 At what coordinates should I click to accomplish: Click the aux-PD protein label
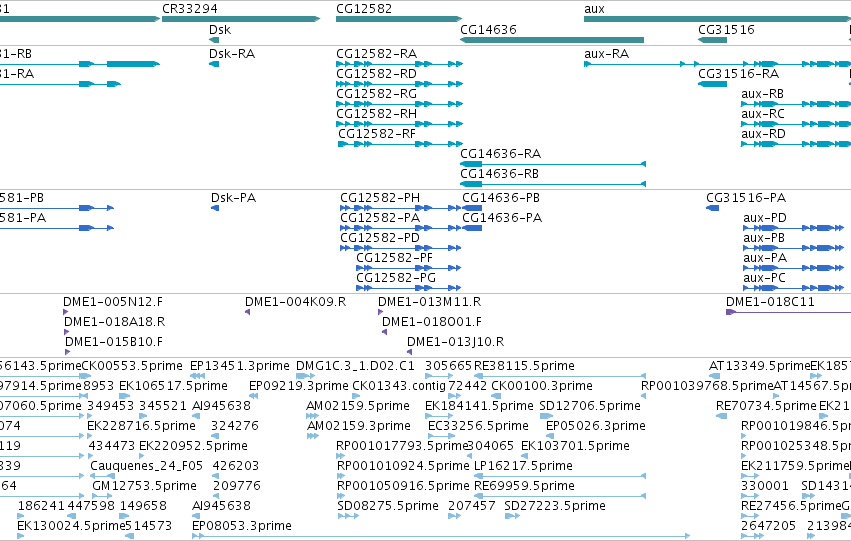pyautogui.click(x=765, y=218)
